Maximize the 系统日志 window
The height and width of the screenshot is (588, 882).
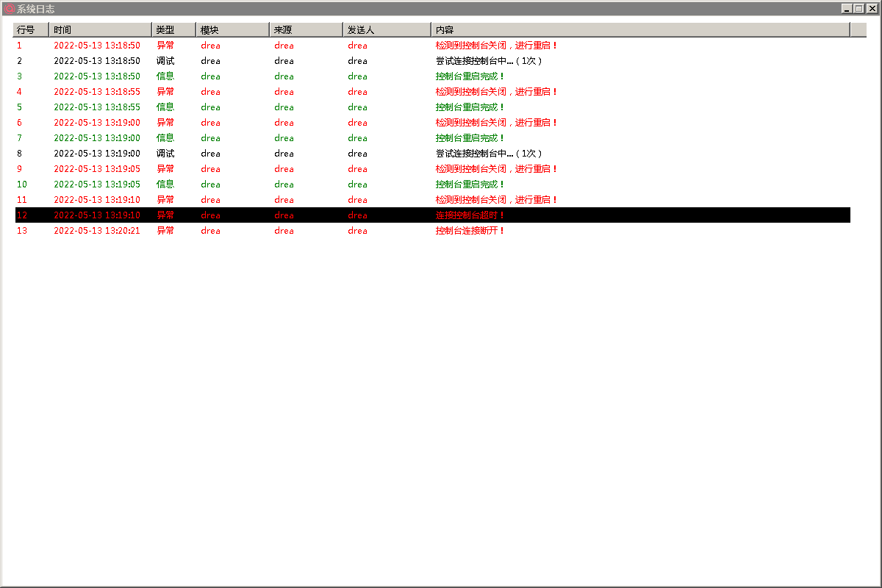(858, 9)
